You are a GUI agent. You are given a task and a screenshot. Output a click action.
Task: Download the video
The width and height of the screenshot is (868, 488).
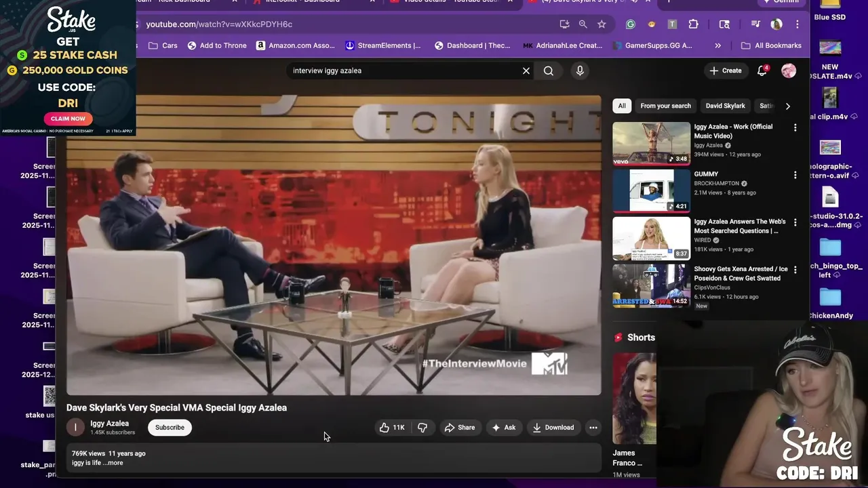[553, 428]
